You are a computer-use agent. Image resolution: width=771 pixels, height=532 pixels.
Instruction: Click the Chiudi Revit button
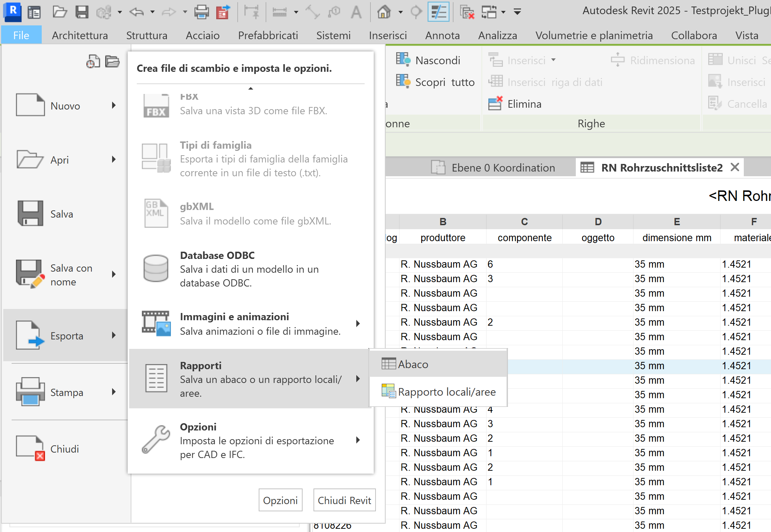click(344, 500)
